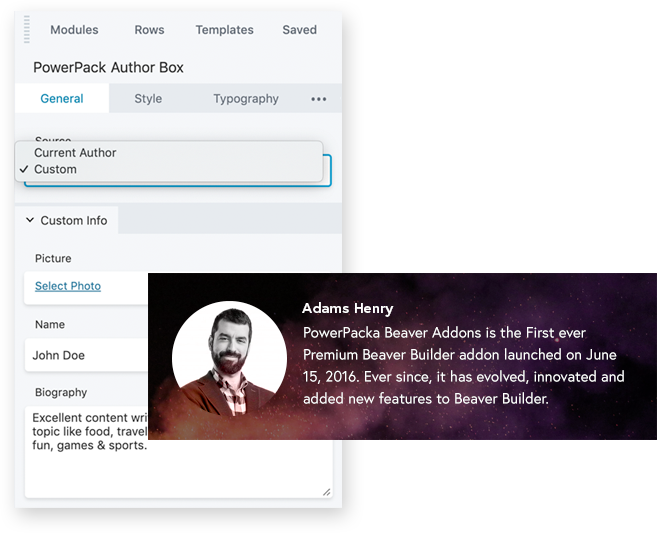Choose Custom option in source dropdown
Viewport: 657px width, 533px height.
(168, 169)
